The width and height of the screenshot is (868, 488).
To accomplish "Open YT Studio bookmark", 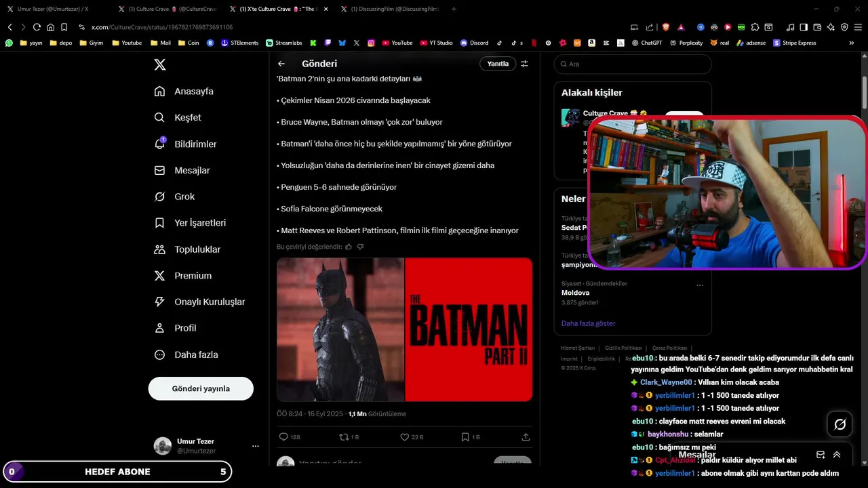I will tap(436, 43).
